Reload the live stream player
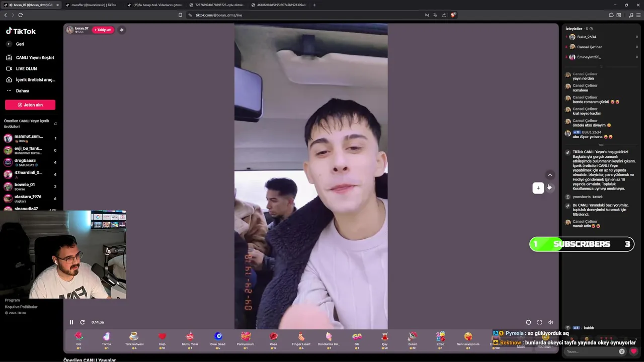The image size is (644, 362). [x=83, y=322]
